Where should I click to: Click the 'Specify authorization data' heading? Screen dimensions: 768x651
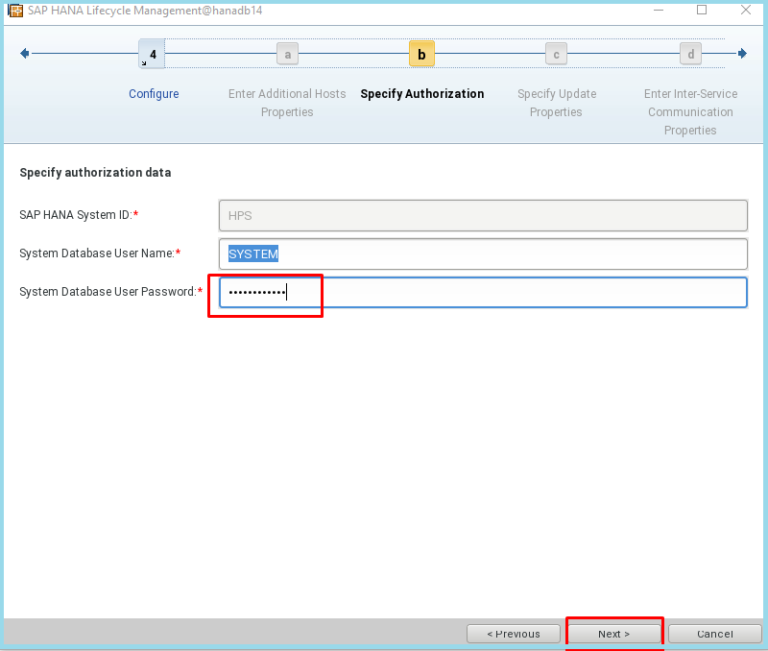[96, 172]
